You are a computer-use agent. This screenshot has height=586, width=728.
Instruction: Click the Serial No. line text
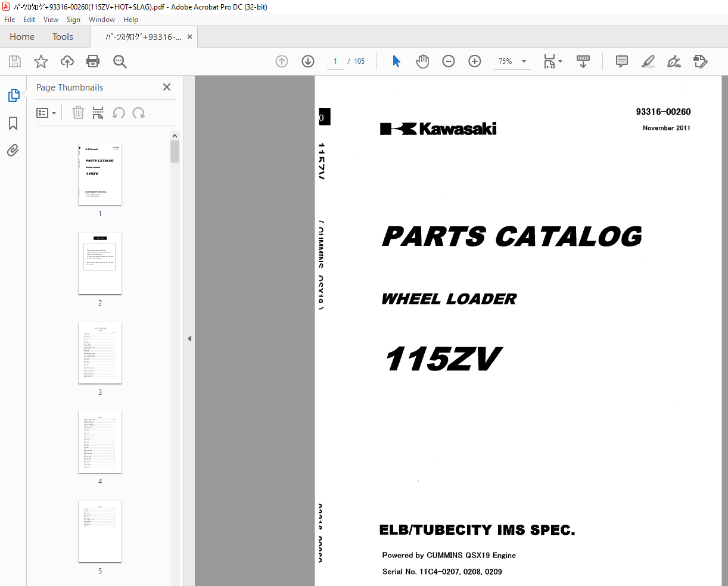tap(442, 572)
